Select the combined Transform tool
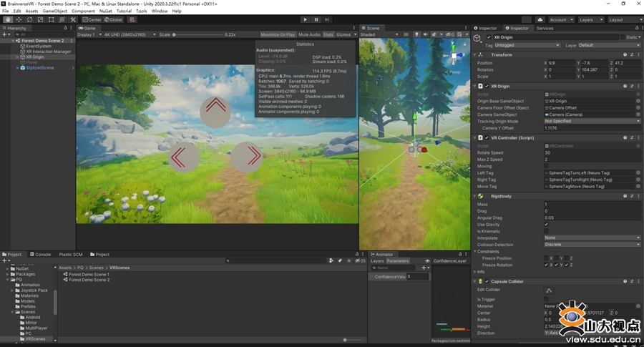The height and width of the screenshot is (347, 644). [x=62, y=20]
